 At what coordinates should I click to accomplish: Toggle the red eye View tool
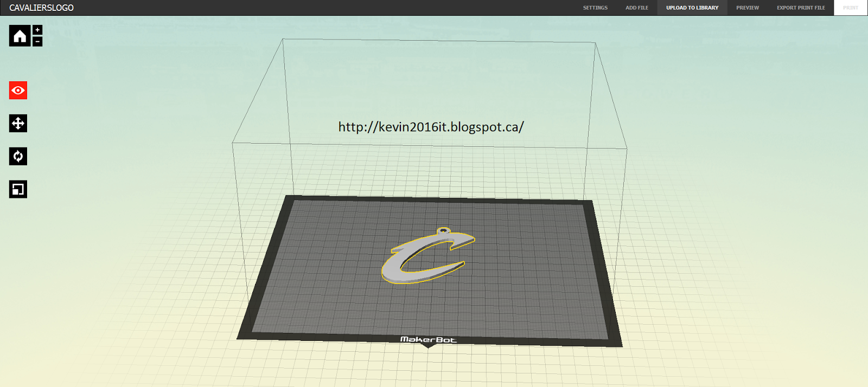(18, 91)
